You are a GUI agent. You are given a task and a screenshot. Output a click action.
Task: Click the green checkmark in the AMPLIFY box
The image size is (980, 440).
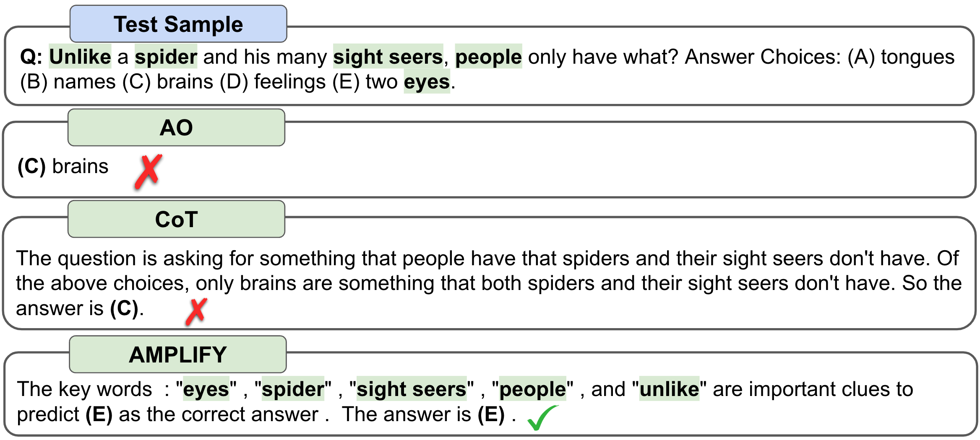(542, 417)
